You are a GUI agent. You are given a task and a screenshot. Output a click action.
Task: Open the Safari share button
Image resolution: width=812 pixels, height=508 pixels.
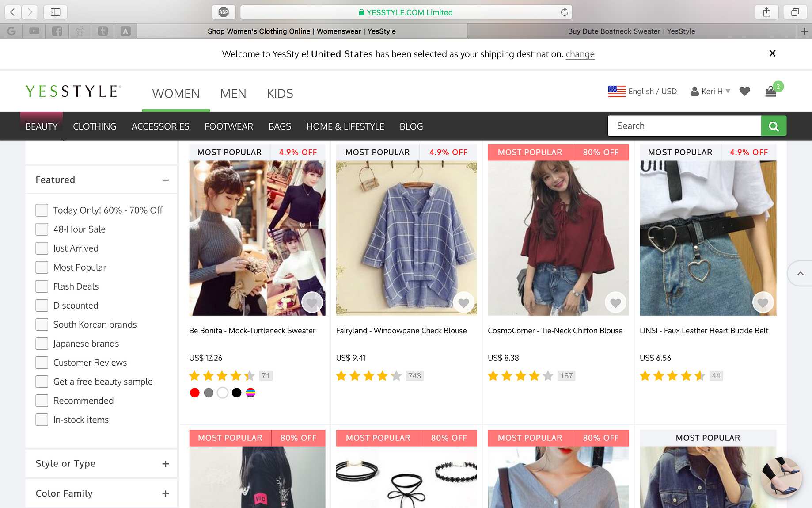(766, 12)
